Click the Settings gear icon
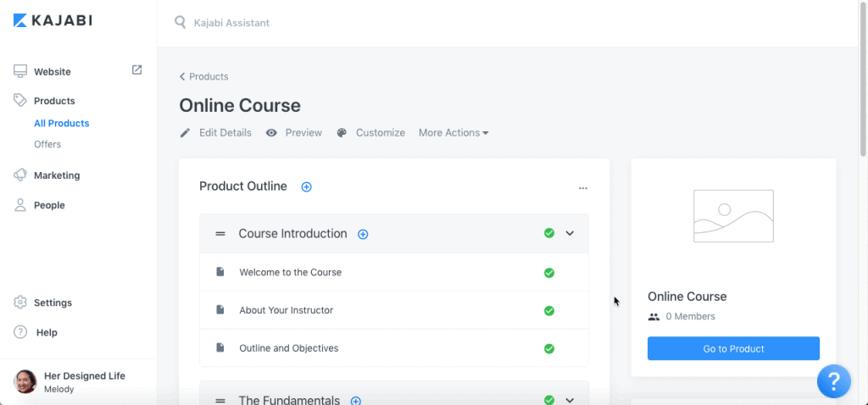The width and height of the screenshot is (868, 405). 20,302
